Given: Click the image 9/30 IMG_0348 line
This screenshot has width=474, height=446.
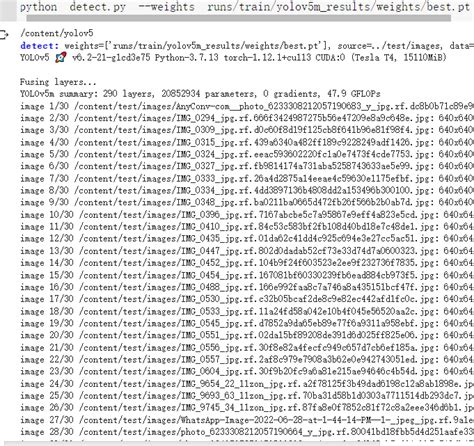Looking at the screenshot, I should [247, 202].
